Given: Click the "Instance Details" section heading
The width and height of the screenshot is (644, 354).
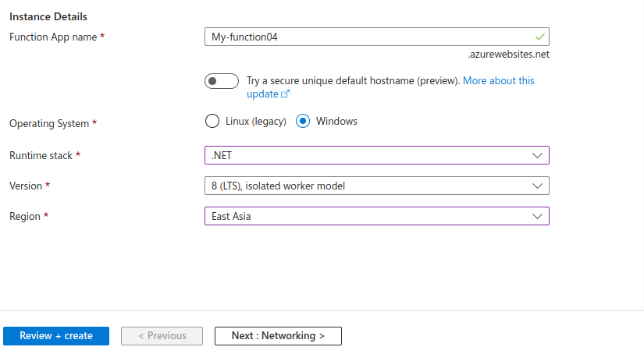Looking at the screenshot, I should point(48,16).
